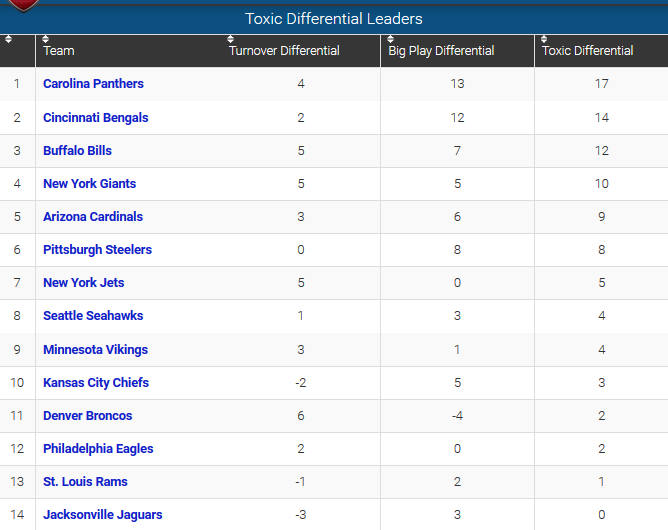Click rank number 1 in first row
The image size is (668, 530).
pyautogui.click(x=17, y=84)
